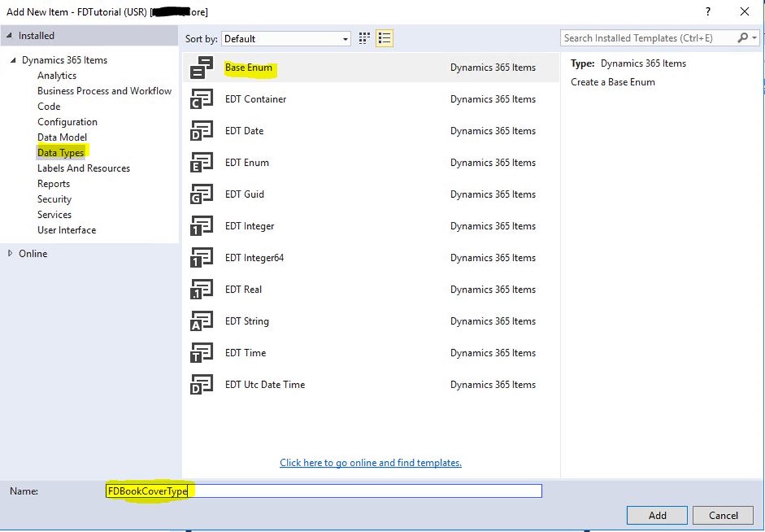Select the EDT Utc Date Time name

click(265, 385)
